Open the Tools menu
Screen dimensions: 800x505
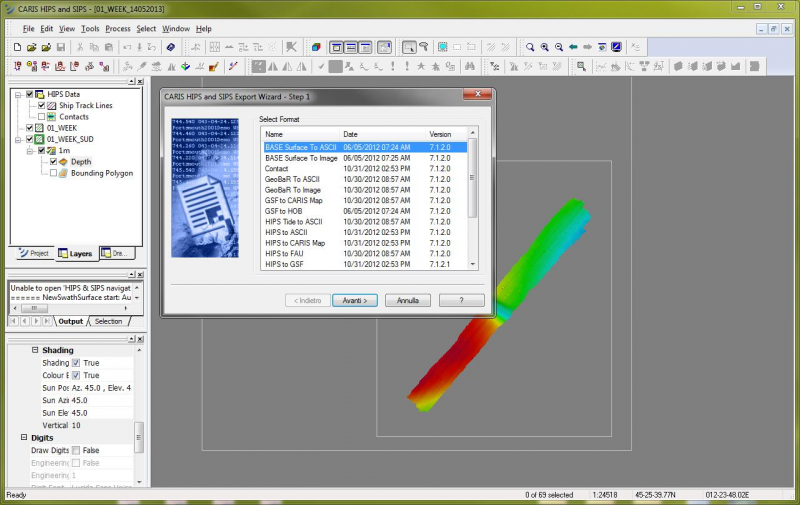[x=90, y=29]
